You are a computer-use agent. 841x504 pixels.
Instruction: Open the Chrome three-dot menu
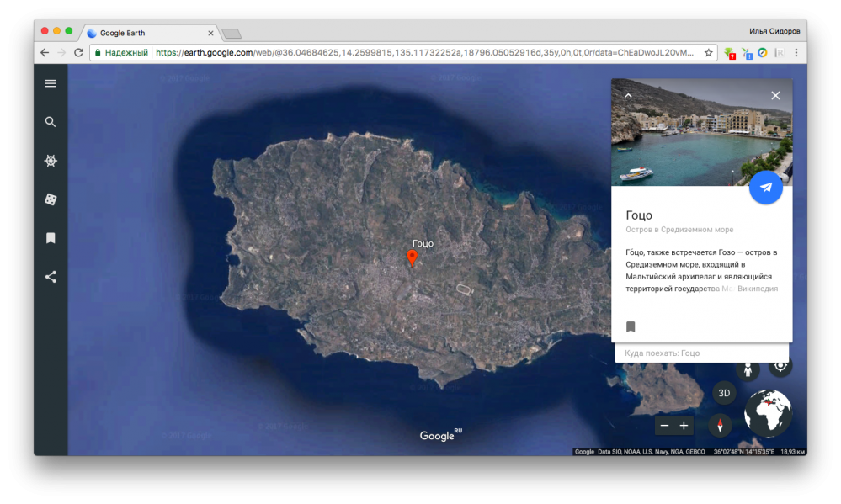[x=796, y=52]
